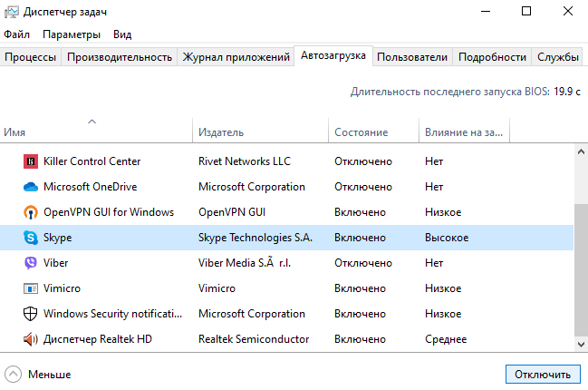Viewport: 588px width, 390px height.
Task: Open the Параметры menu
Action: pos(72,34)
